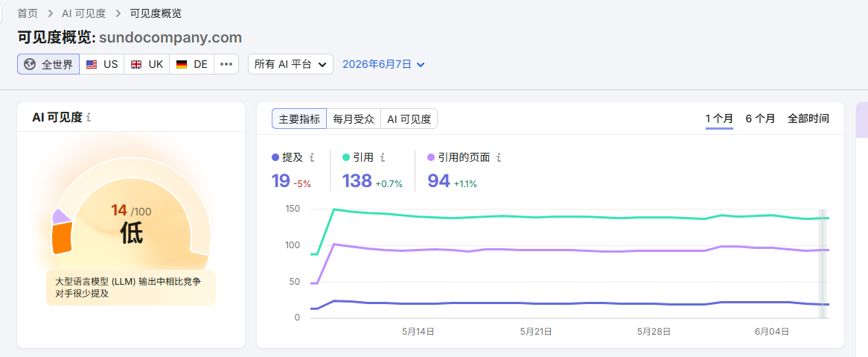Click the green 引用 color dot
This screenshot has height=357, width=868.
click(346, 157)
